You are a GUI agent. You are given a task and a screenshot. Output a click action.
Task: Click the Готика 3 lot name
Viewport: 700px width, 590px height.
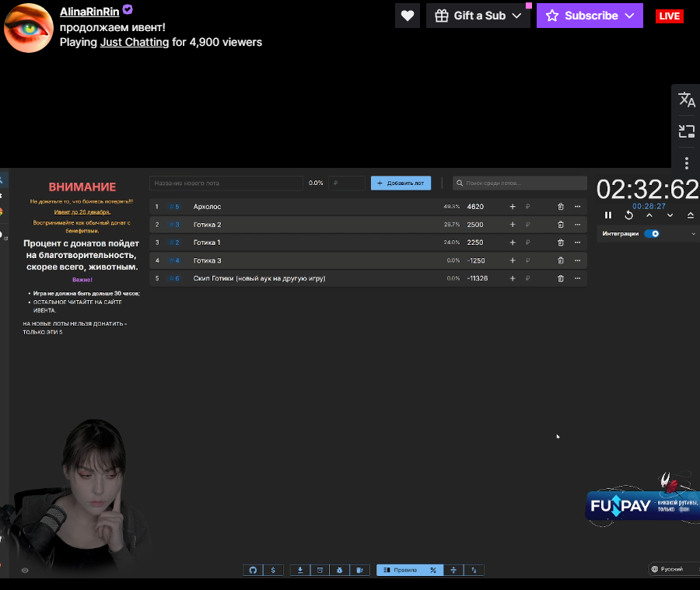207,260
